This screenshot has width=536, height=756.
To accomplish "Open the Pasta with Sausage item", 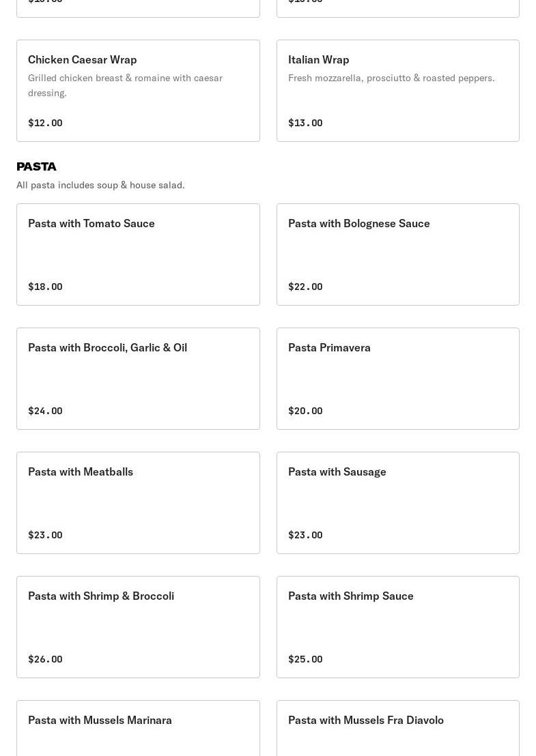I will pos(397,502).
